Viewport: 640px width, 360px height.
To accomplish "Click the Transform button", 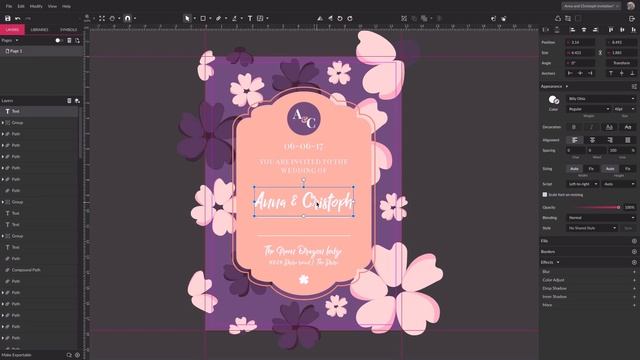I will pos(621,63).
